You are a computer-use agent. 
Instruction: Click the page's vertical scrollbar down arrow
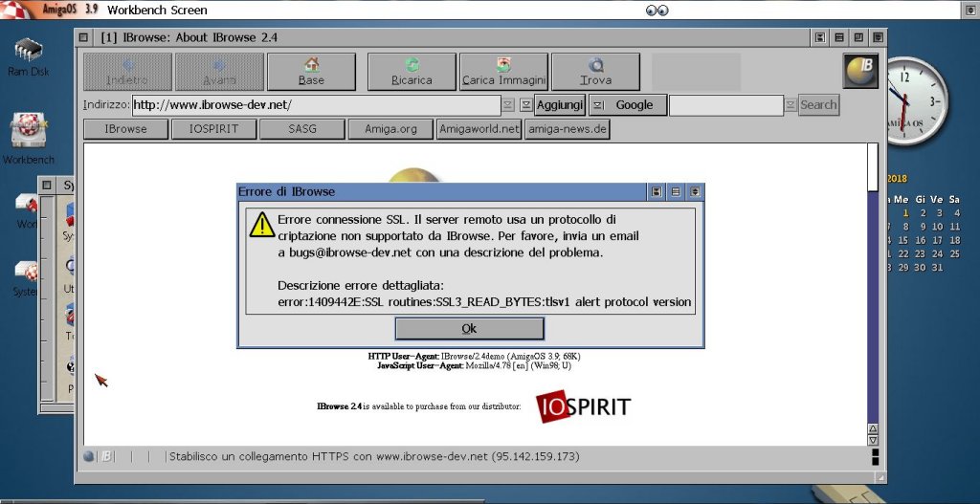tap(873, 440)
